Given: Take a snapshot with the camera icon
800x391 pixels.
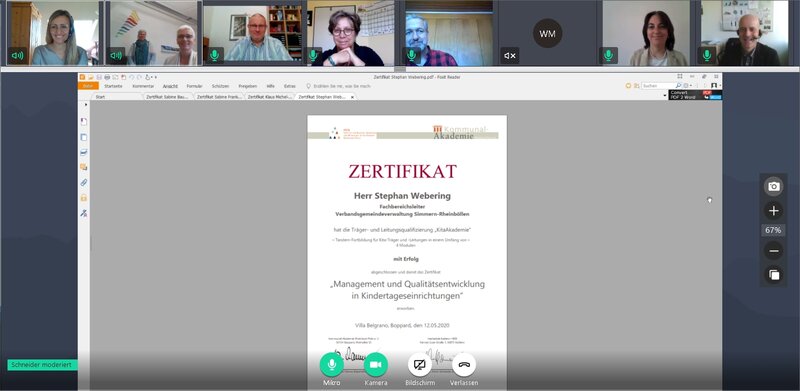Looking at the screenshot, I should pos(773,186).
